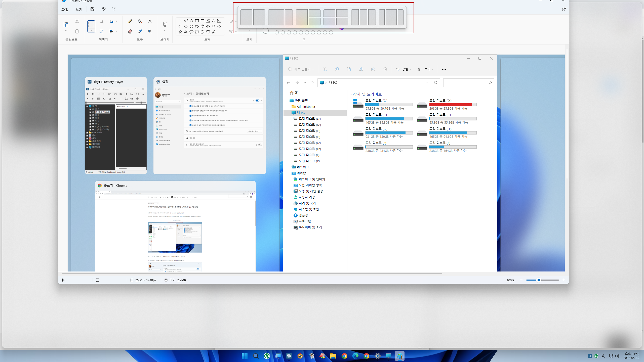644x362 pixels.
Task: Click the Crop image icon
Action: (x=101, y=22)
